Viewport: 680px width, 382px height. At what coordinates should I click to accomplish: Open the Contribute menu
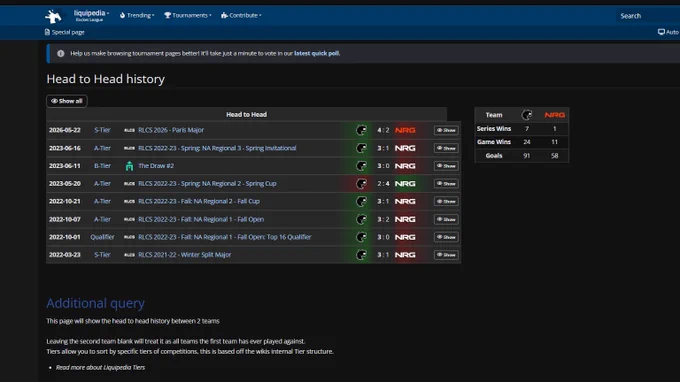coord(241,15)
